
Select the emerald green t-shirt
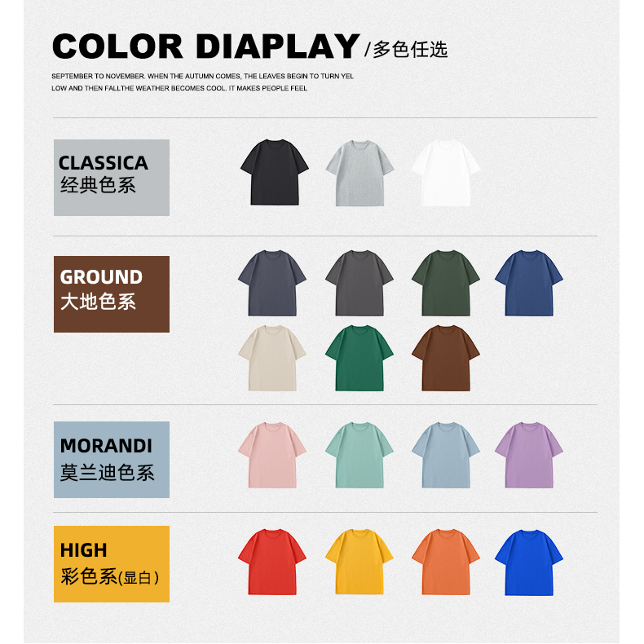359,358
